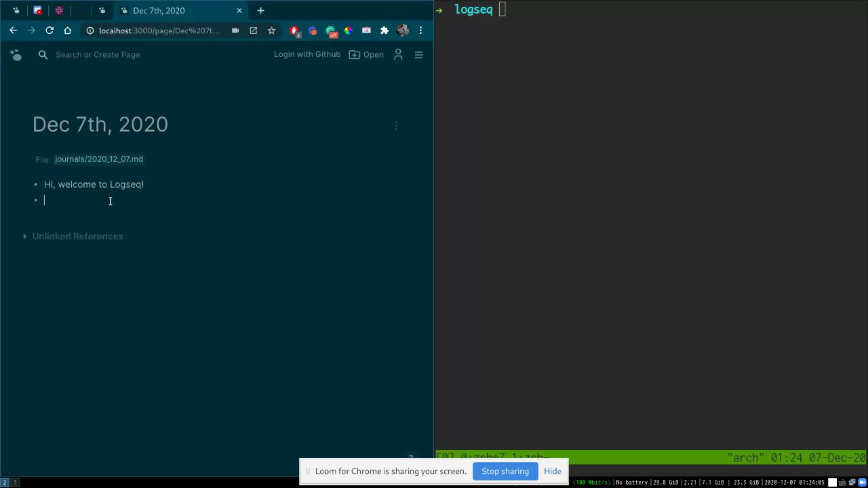Screen dimensions: 868x488
Task: Click Hide in the Loom sharing bar
Action: (552, 471)
